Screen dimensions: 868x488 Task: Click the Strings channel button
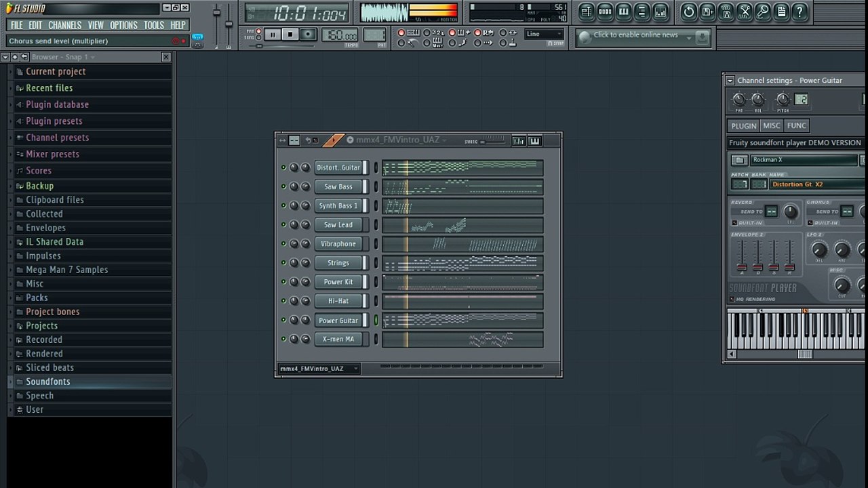point(338,263)
